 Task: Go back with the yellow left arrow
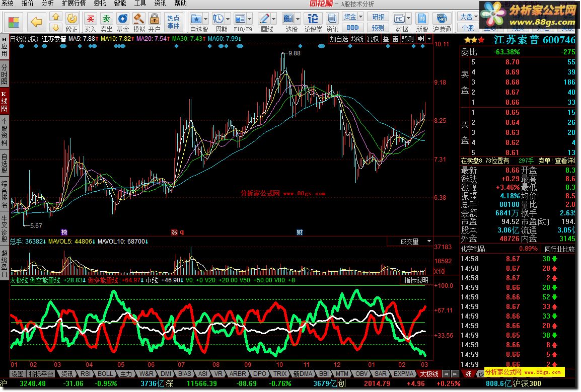click(36, 22)
